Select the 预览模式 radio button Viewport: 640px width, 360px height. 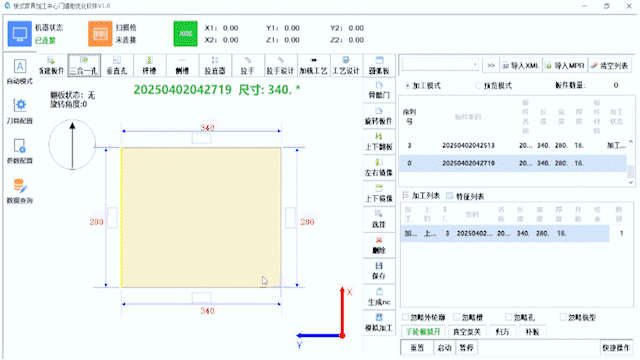pyautogui.click(x=478, y=86)
